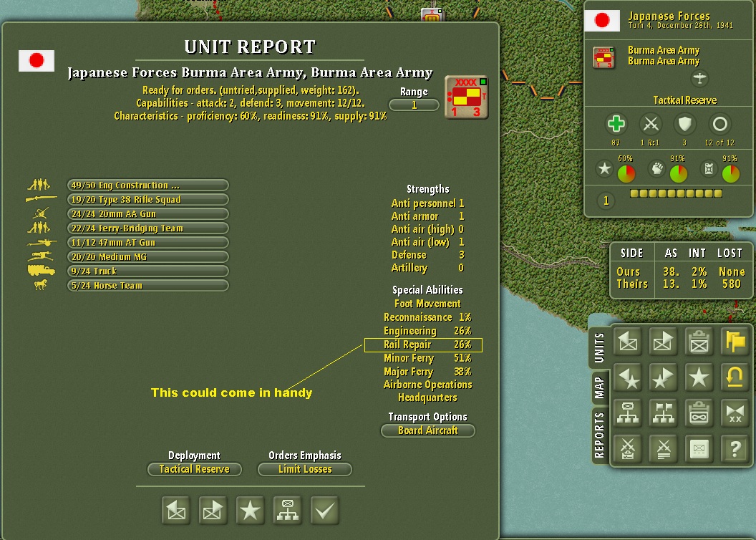Switch to the REPORTS tab

tap(599, 435)
